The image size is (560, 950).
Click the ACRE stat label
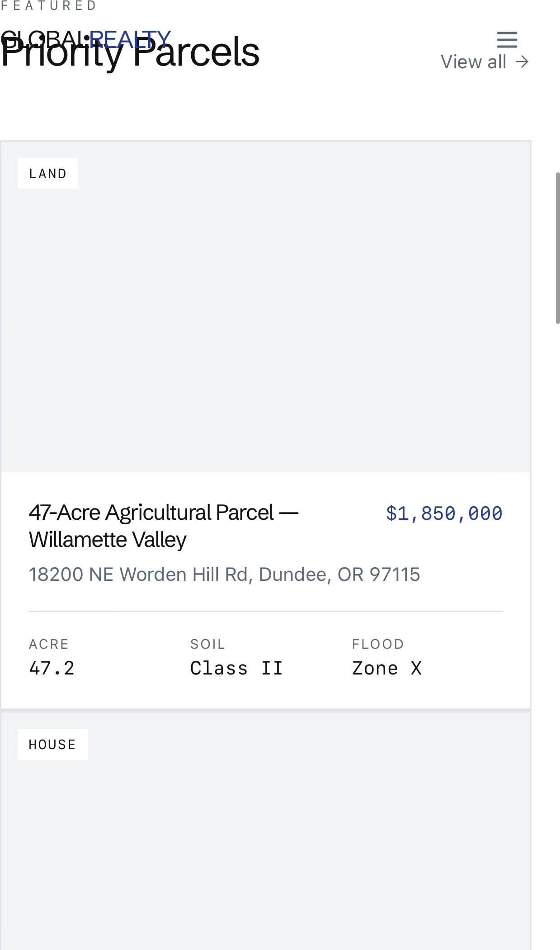(x=49, y=644)
